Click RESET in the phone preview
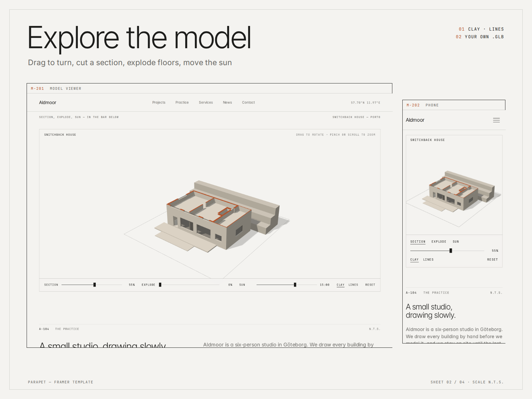The image size is (532, 399). click(x=492, y=260)
